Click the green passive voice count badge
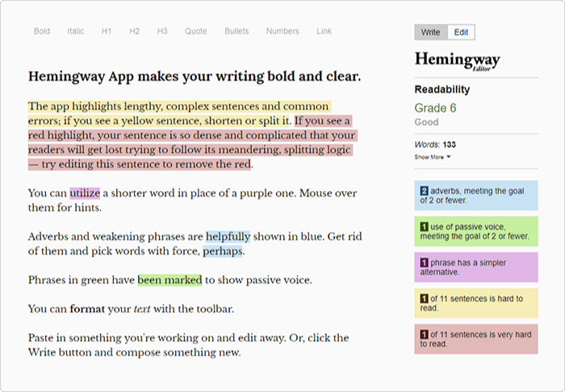 424,227
